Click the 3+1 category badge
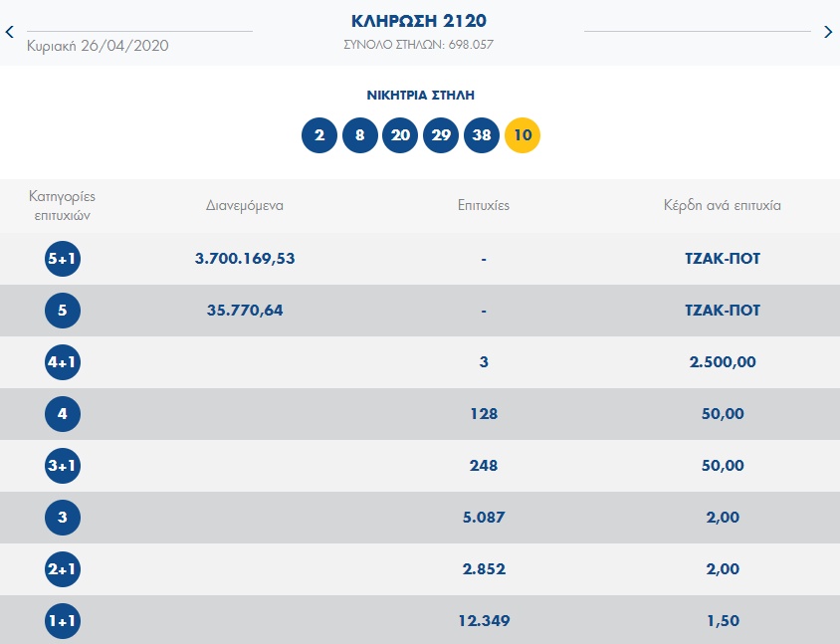 63,466
